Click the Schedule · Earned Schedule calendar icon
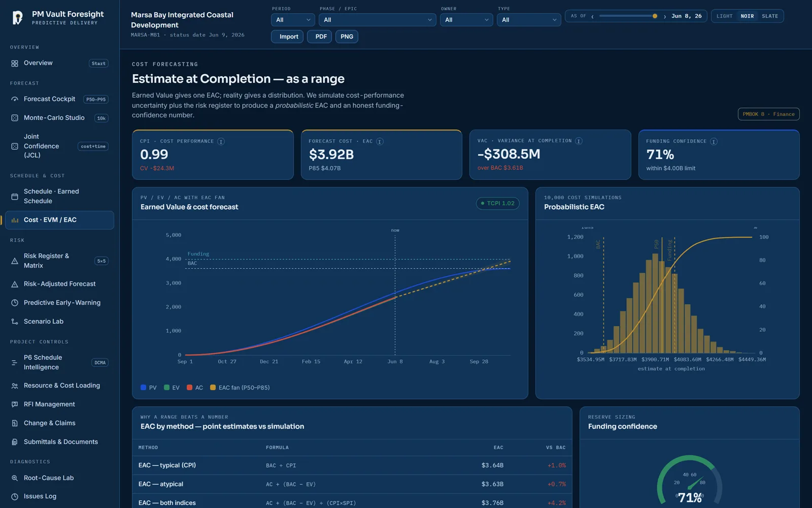Image resolution: width=812 pixels, height=508 pixels. [x=15, y=197]
